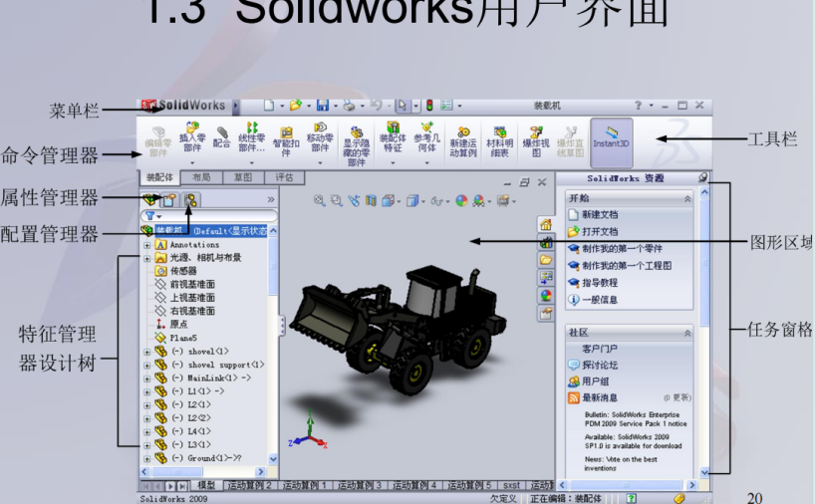Select 前视基准面 in the design tree

click(x=192, y=284)
